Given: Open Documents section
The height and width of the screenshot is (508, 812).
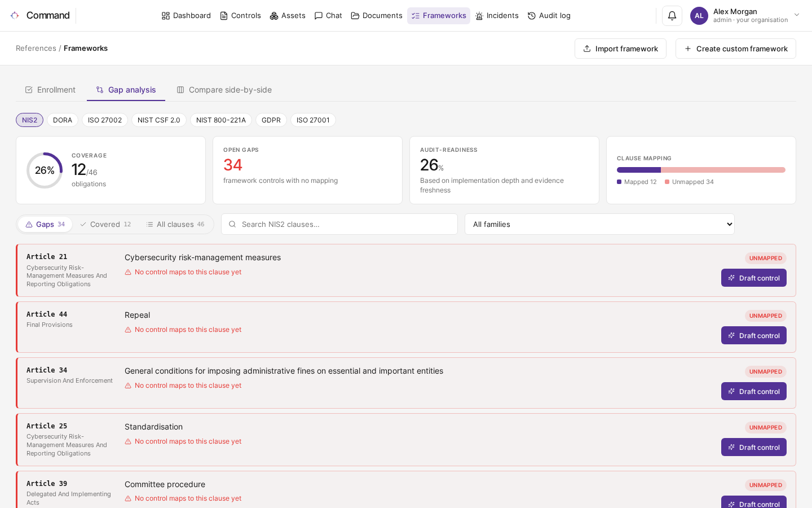Looking at the screenshot, I should click(x=377, y=16).
